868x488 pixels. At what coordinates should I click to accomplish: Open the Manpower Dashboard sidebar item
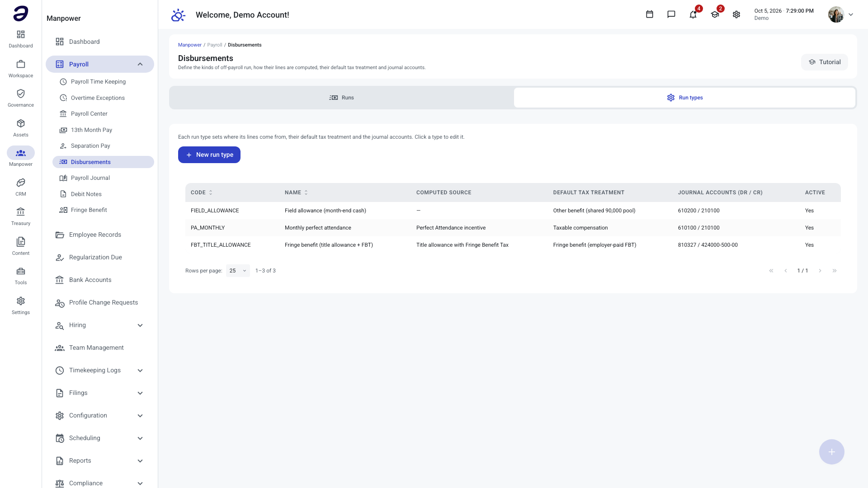pyautogui.click(x=100, y=42)
